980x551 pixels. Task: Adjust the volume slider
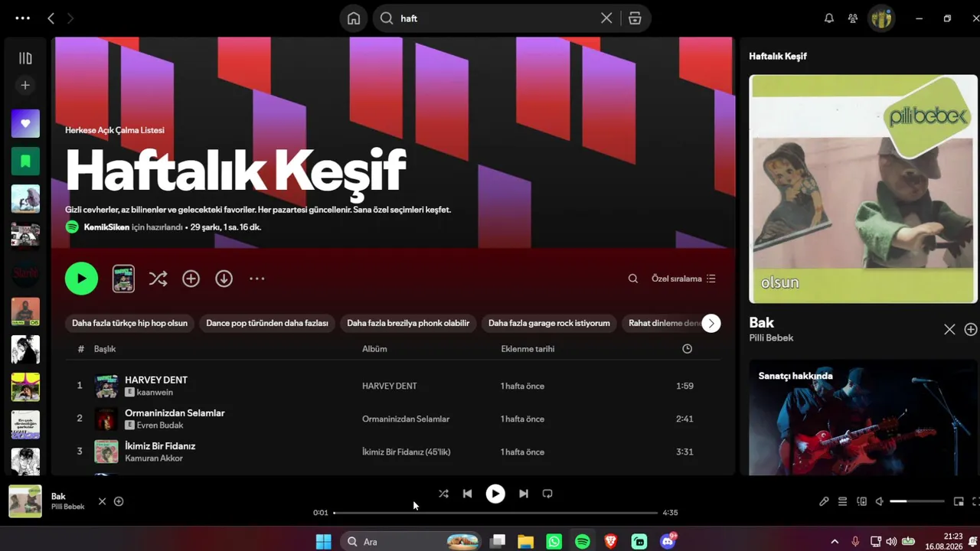point(916,501)
